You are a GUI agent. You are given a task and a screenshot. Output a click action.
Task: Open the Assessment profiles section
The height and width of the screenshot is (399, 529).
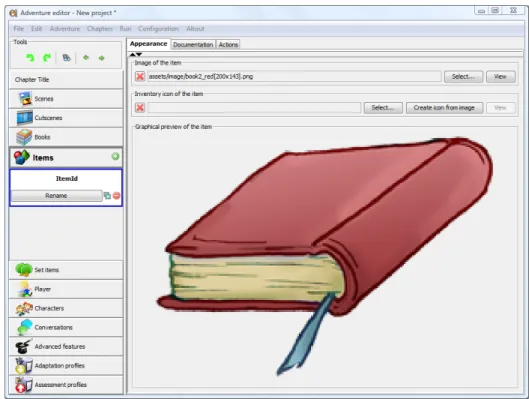pyautogui.click(x=66, y=385)
